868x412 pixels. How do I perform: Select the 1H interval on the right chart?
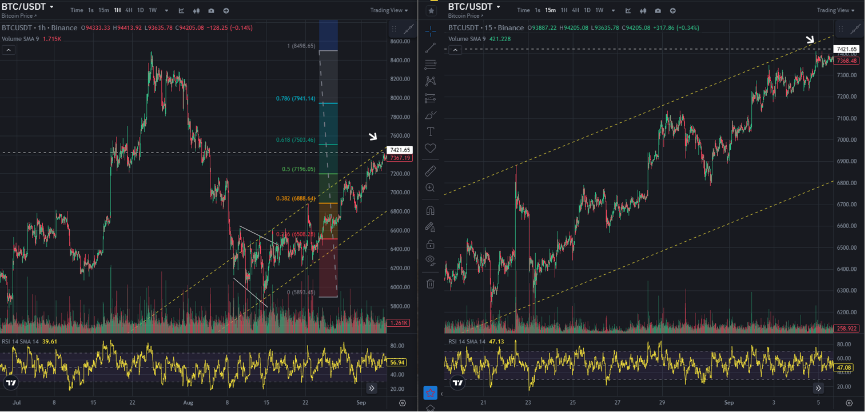click(564, 10)
